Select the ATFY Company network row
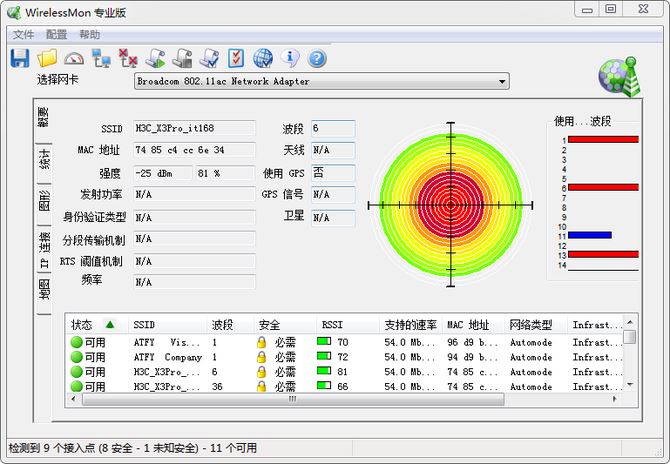The image size is (670, 464). (x=346, y=357)
